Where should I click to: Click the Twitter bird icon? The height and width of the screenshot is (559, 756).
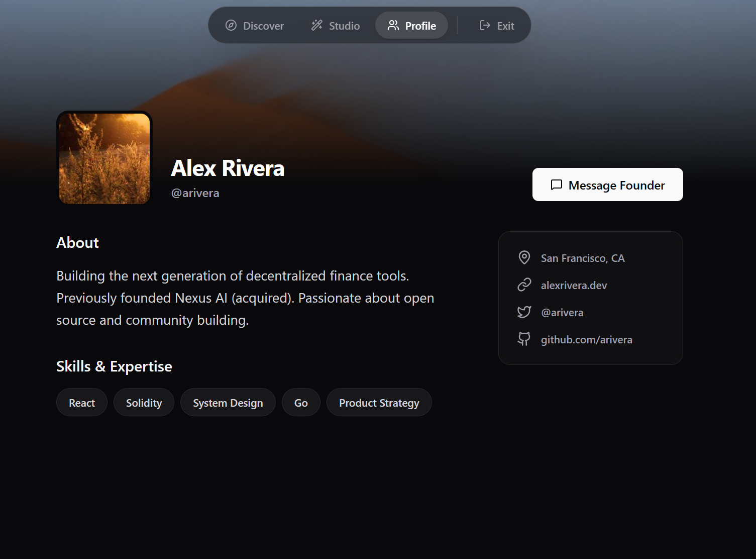524,312
